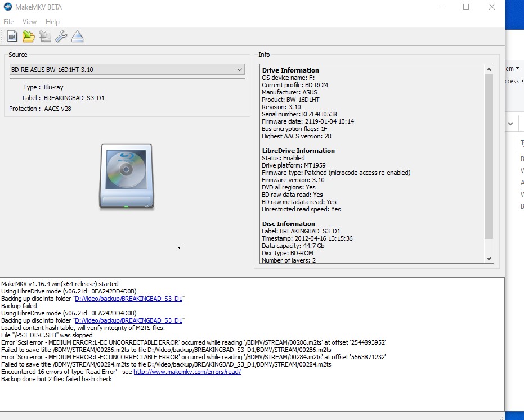This screenshot has height=420, width=524.
Task: Minimize the MakeMKV window
Action: coord(441,7)
